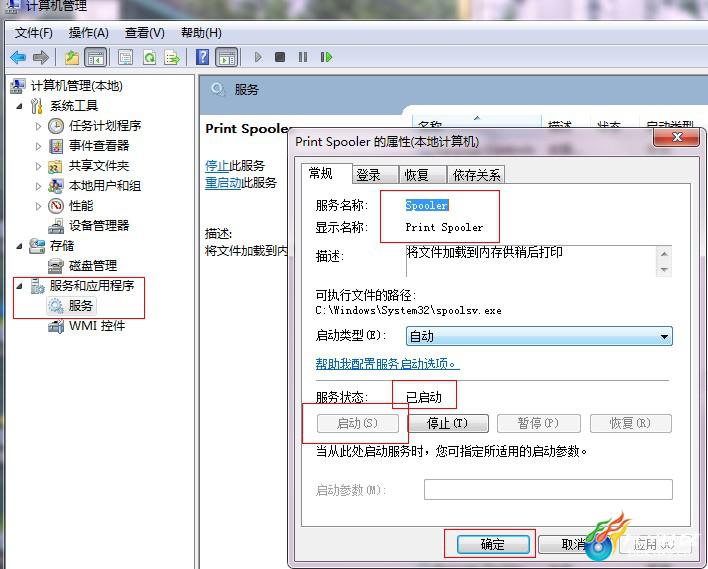This screenshot has height=569, width=708.
Task: Open the 查看(V) menu
Action: tap(144, 33)
